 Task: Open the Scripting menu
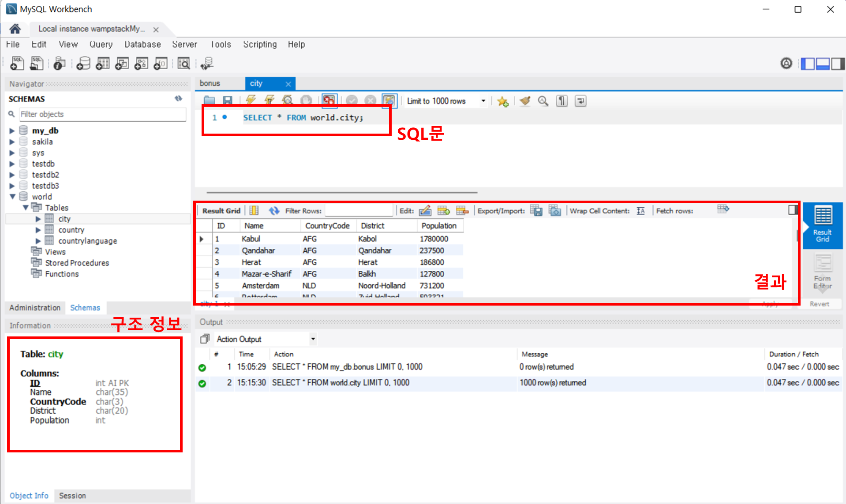click(x=260, y=45)
